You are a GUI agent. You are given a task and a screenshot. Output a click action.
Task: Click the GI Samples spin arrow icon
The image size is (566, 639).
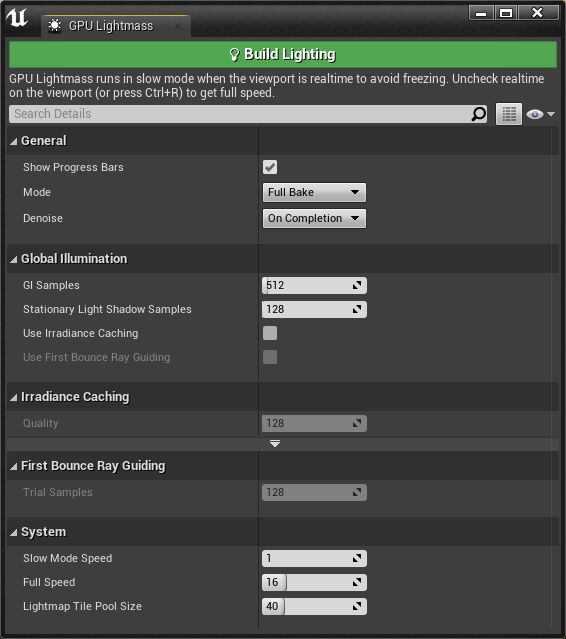(x=357, y=285)
